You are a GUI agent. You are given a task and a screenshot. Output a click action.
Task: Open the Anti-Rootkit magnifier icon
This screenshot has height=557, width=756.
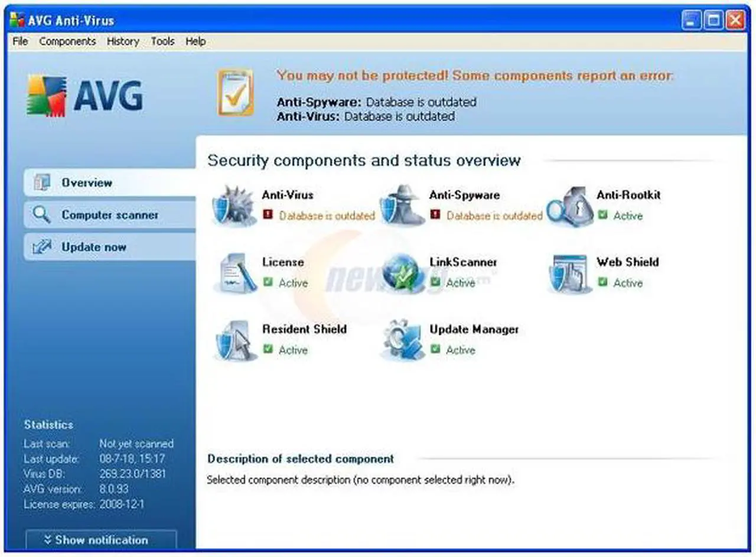(x=570, y=206)
